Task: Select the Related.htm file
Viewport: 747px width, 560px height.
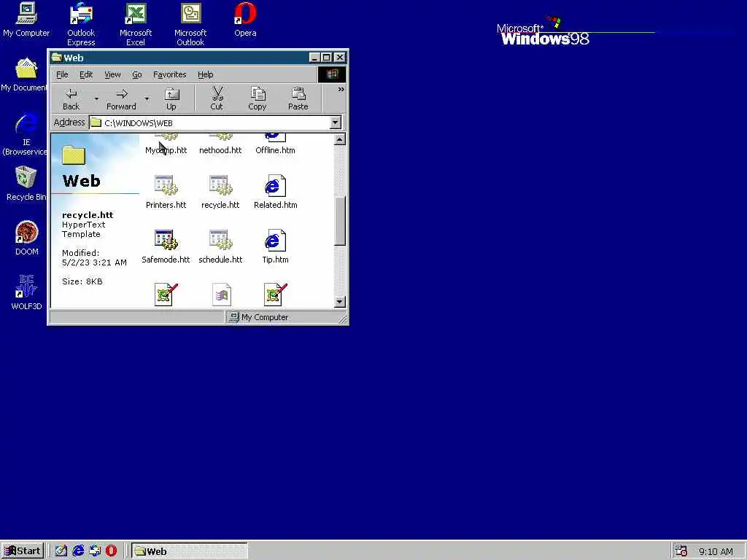Action: tap(275, 192)
